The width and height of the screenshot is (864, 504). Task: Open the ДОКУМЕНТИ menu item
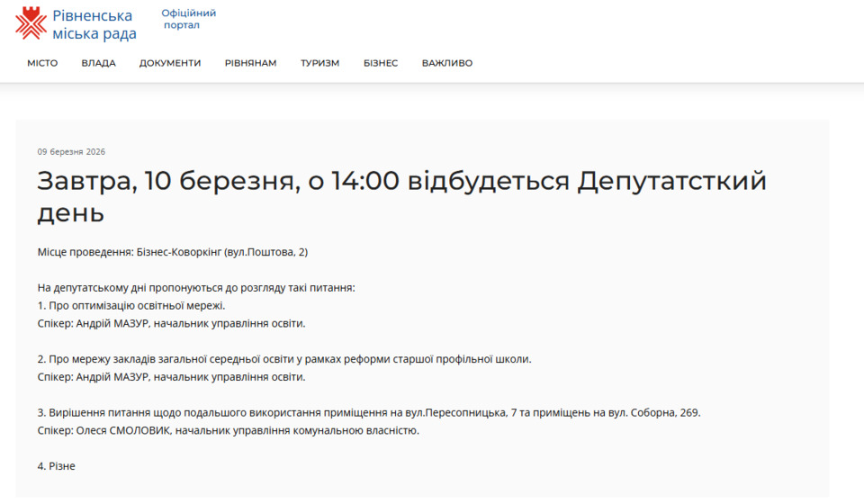point(170,63)
